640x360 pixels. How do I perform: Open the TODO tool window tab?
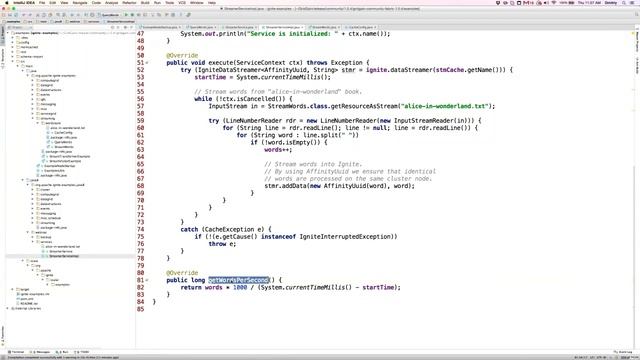click(82, 352)
